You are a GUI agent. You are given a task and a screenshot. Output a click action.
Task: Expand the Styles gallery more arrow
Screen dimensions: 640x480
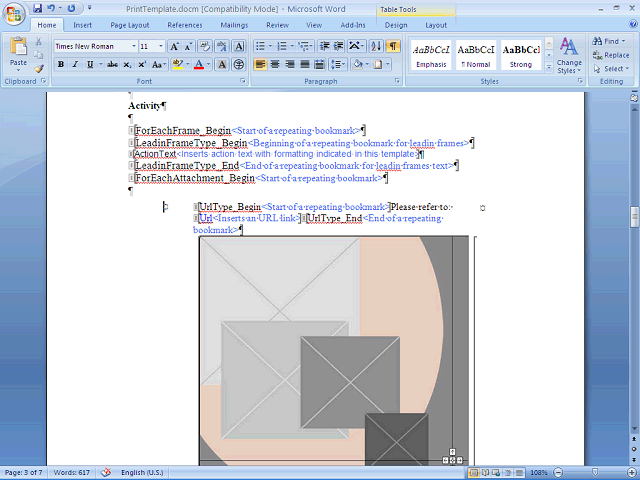[x=549, y=67]
